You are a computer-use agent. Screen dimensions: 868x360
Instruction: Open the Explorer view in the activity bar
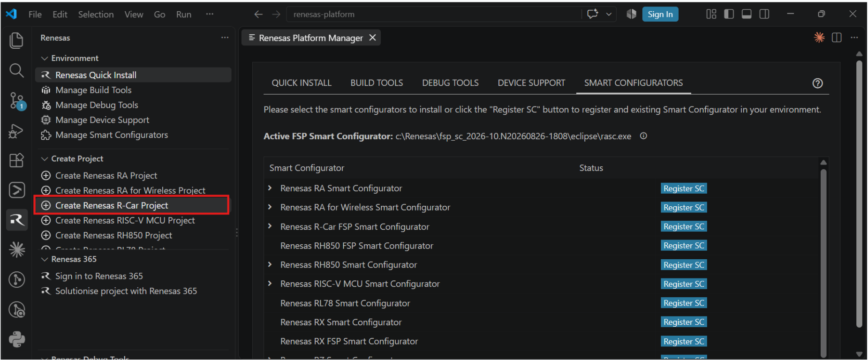(16, 40)
